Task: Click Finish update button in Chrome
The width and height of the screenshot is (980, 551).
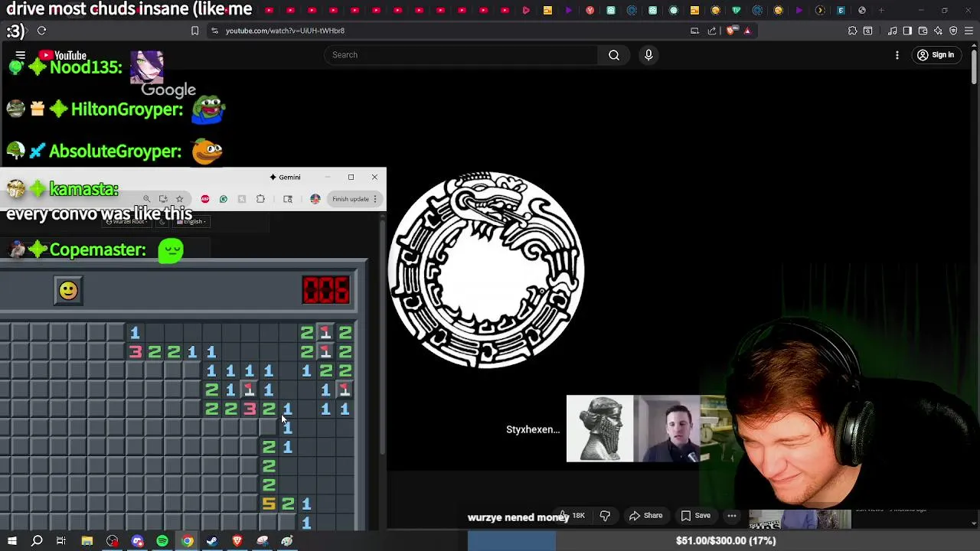Action: coord(354,199)
